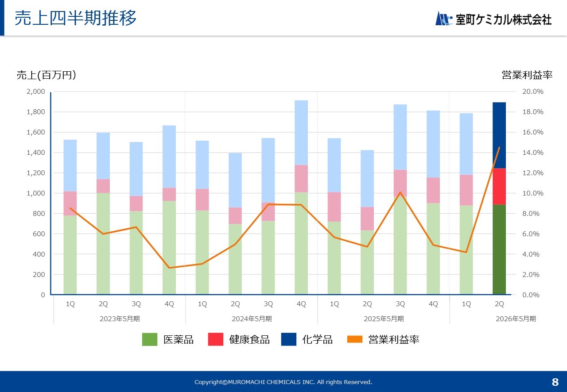Click the 営業利益率 right axis title above the chart
This screenshot has height=392, width=567.
527,75
